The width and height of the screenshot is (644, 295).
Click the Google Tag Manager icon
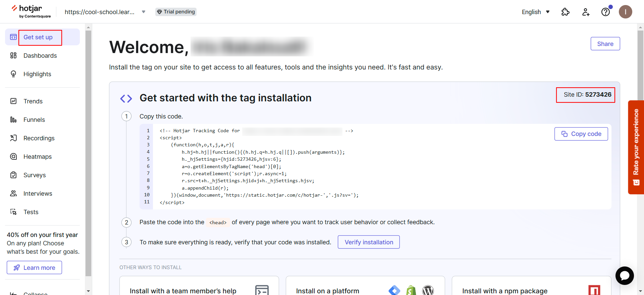pyautogui.click(x=394, y=290)
